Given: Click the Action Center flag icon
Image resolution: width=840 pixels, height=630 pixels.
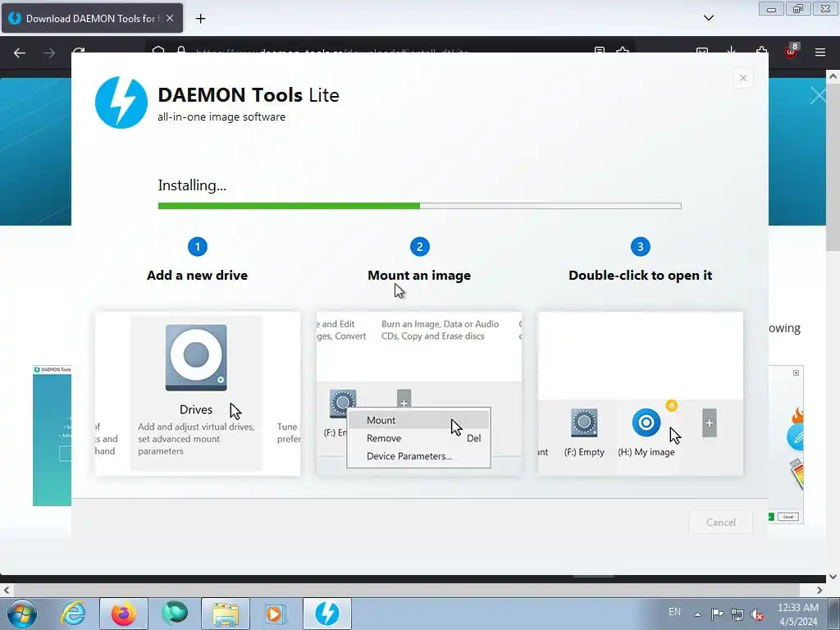Looking at the screenshot, I should point(717,614).
